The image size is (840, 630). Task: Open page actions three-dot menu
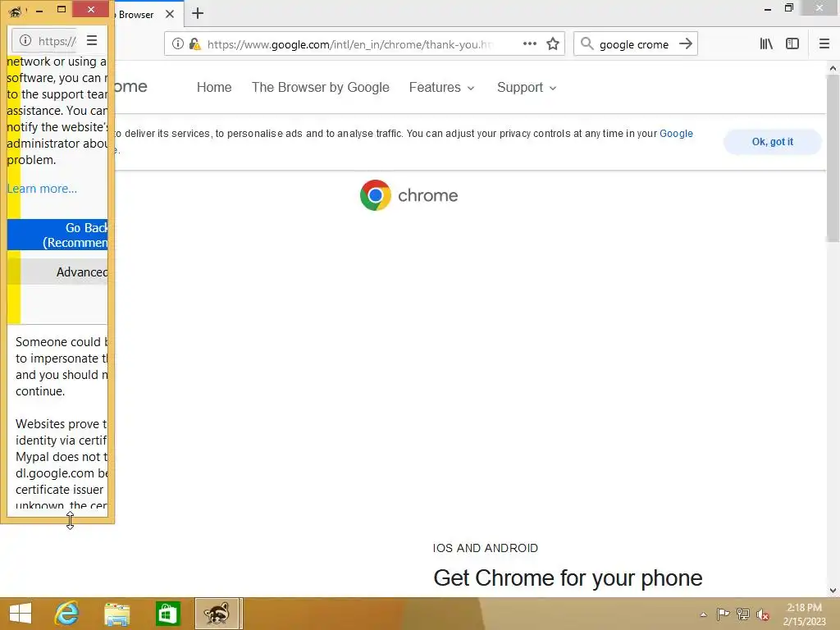529,43
